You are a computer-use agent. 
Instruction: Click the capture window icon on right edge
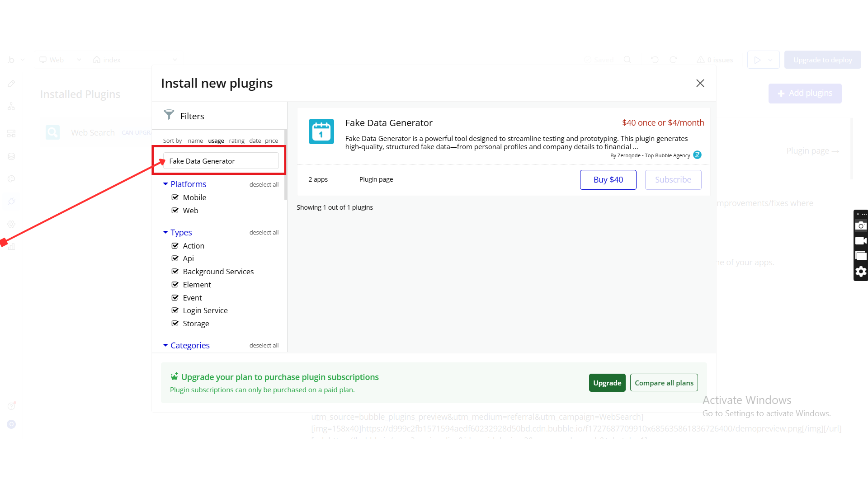861,256
